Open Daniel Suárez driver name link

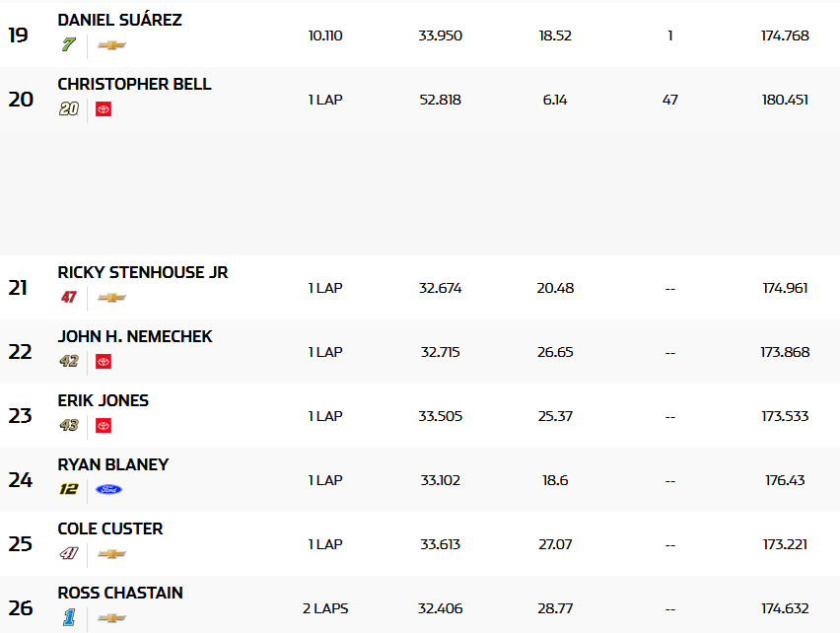coord(119,20)
